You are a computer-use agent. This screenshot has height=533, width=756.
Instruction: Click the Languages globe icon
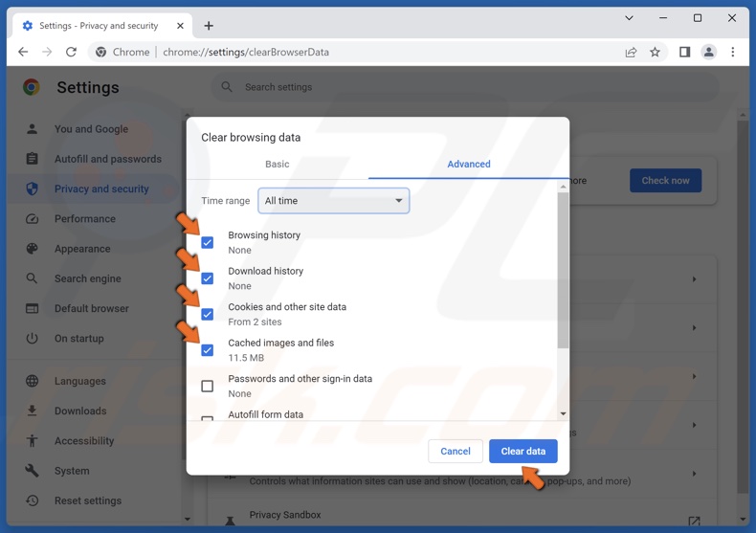(32, 381)
